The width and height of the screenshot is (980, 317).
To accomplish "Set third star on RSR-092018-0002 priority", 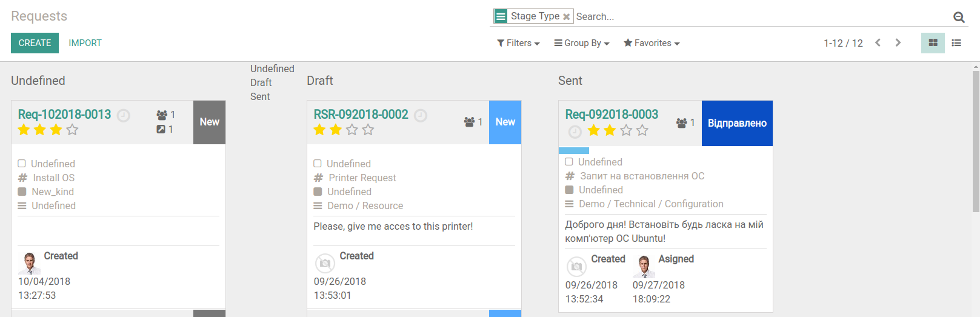I will click(x=352, y=130).
